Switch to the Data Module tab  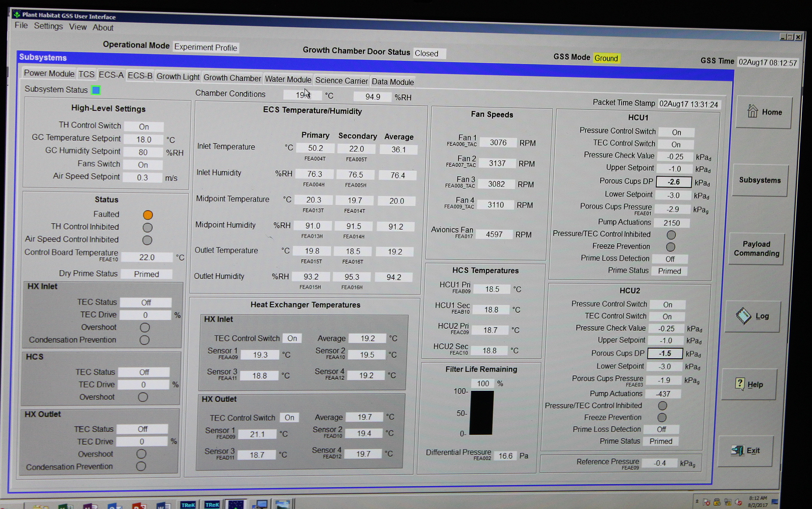(393, 82)
